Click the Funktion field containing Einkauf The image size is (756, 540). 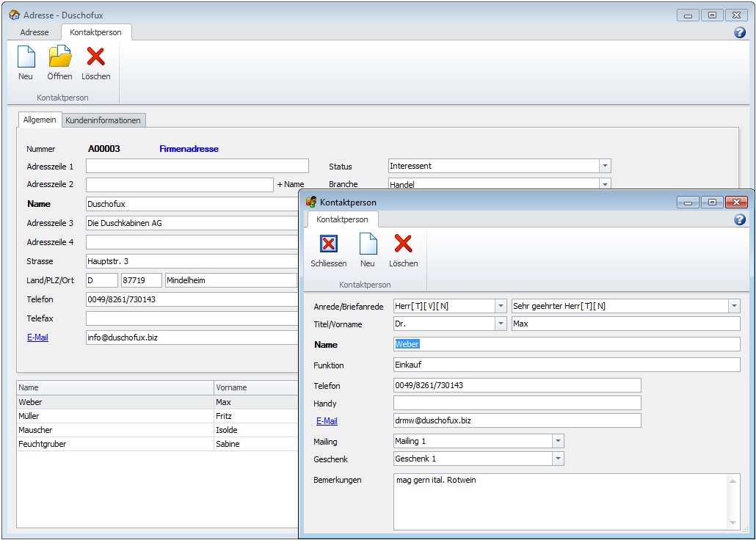click(x=566, y=365)
